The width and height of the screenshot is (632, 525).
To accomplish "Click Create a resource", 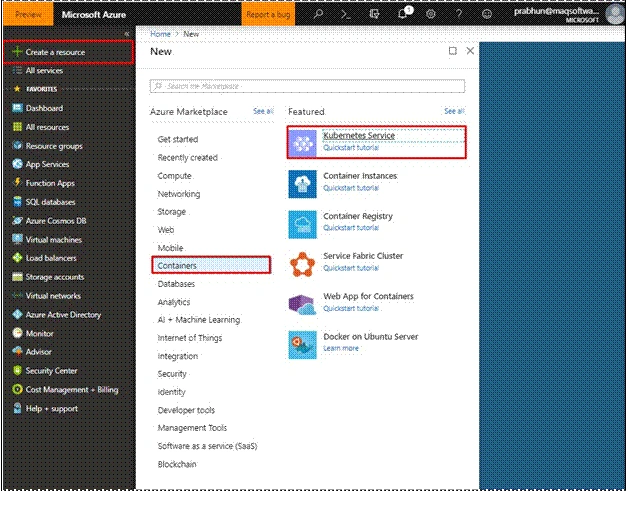I will pos(69,52).
